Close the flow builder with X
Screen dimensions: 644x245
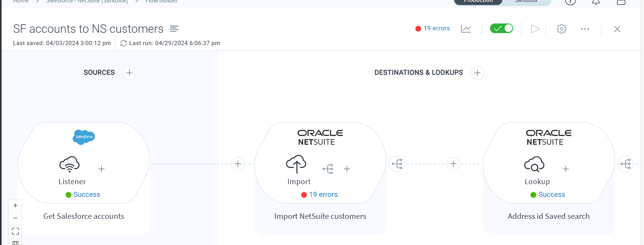pyautogui.click(x=617, y=29)
